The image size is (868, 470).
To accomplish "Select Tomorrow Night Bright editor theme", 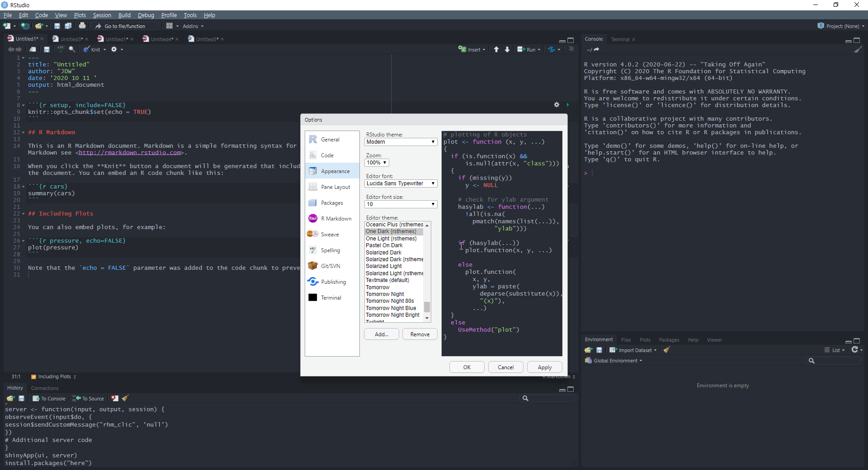I will tap(394, 315).
